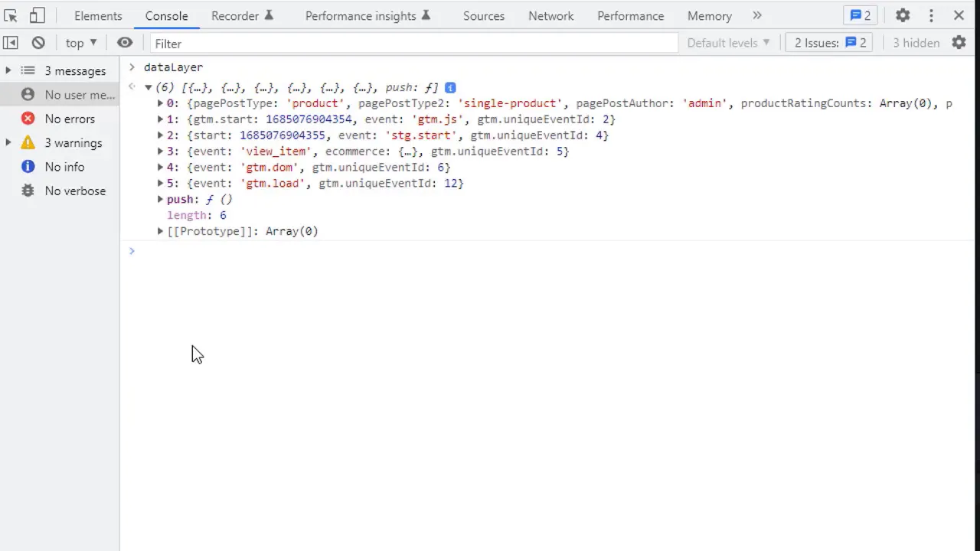Open the top JavaScript context dropdown
The height and width of the screenshot is (551, 980).
pos(81,43)
